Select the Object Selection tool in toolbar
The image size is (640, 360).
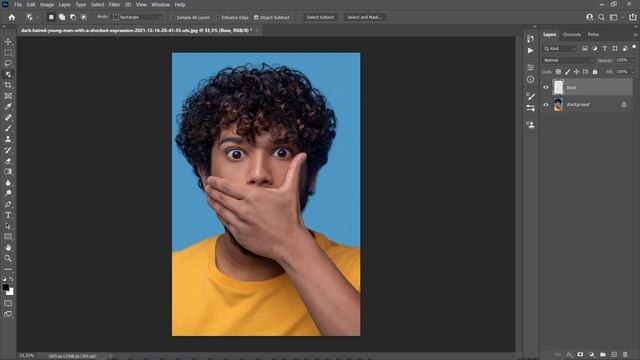point(8,74)
